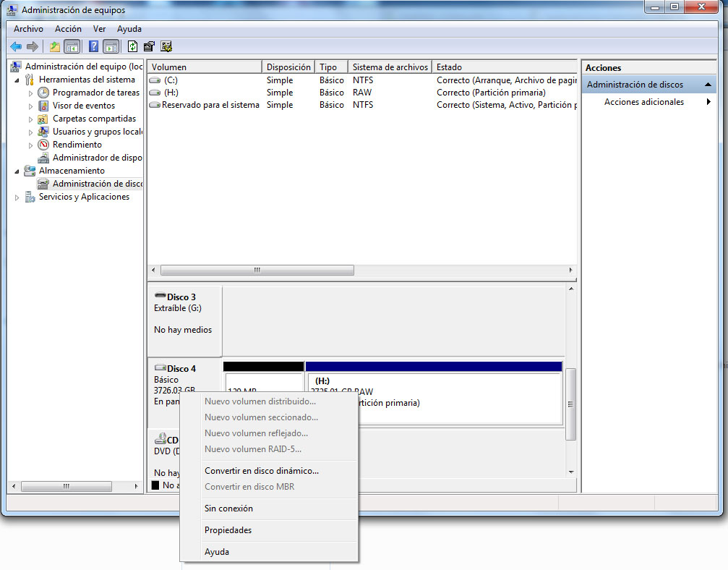Select Administración de discos tree icon

click(43, 184)
